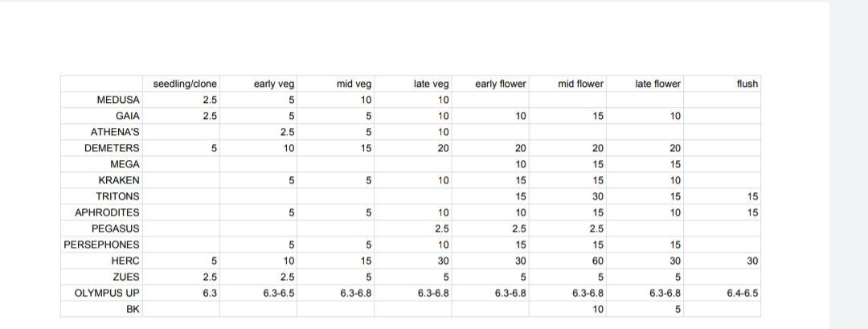
Task: Click the flush column header
Action: coord(723,84)
